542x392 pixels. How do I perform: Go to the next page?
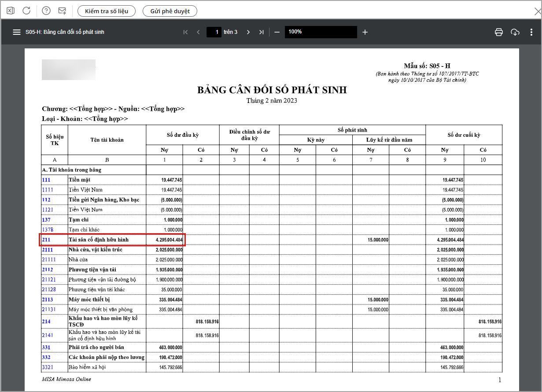coord(248,32)
